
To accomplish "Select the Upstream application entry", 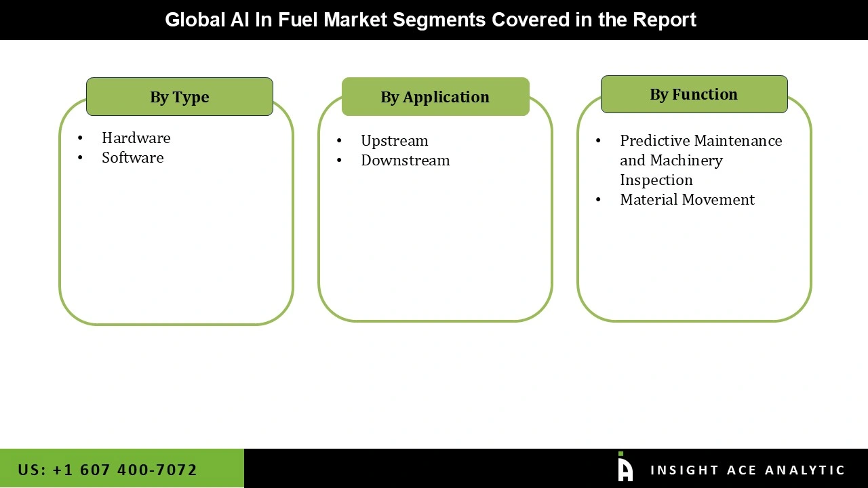I will pos(395,140).
